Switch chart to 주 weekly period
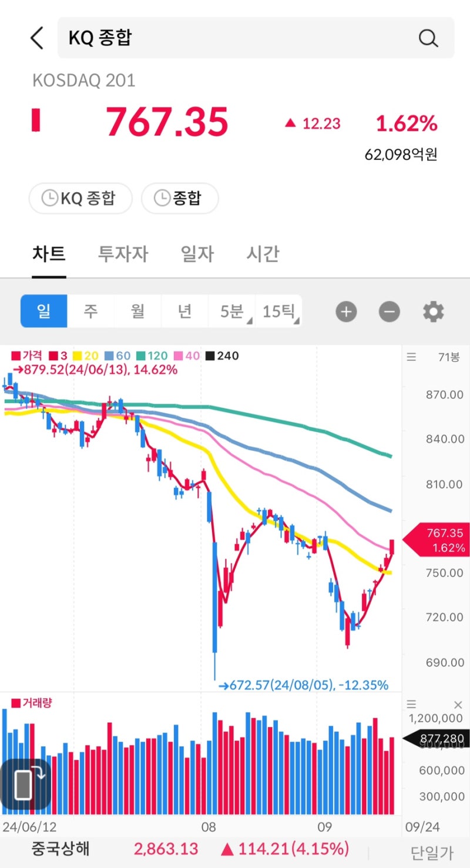 tap(90, 311)
